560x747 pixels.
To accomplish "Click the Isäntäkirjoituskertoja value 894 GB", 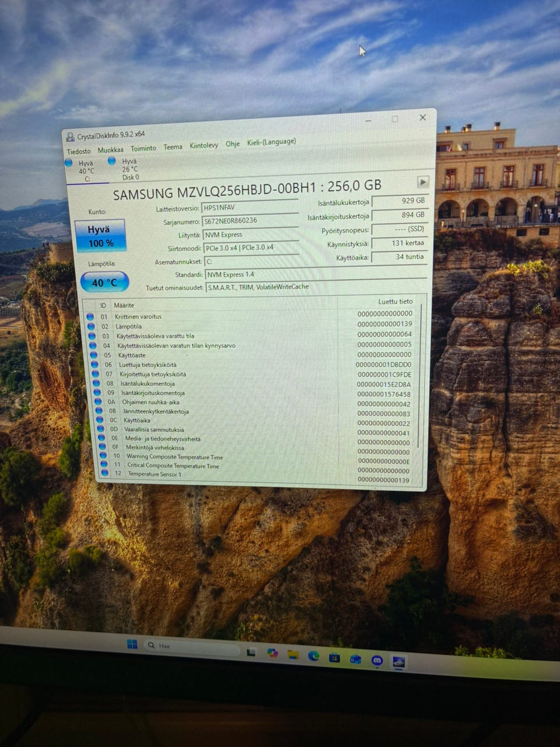I will pos(400,215).
